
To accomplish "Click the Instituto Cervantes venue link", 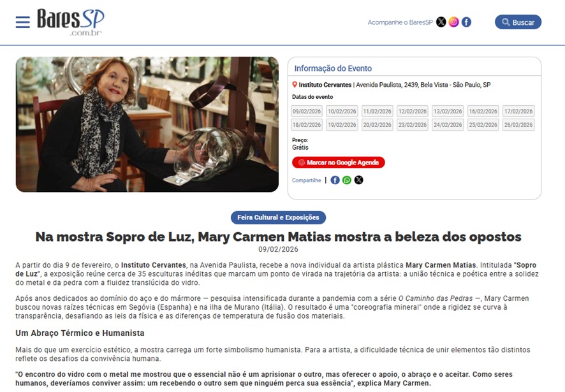I will tap(325, 85).
